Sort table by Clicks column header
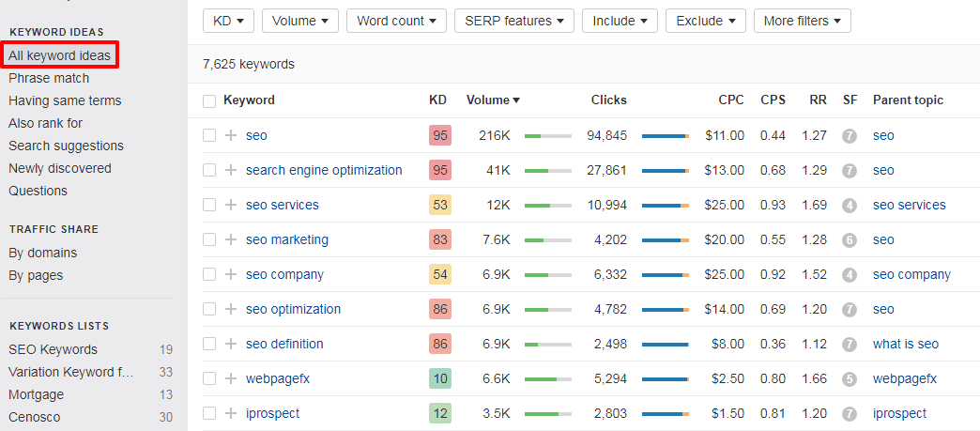Screen dimensions: 980x431 click(x=609, y=100)
